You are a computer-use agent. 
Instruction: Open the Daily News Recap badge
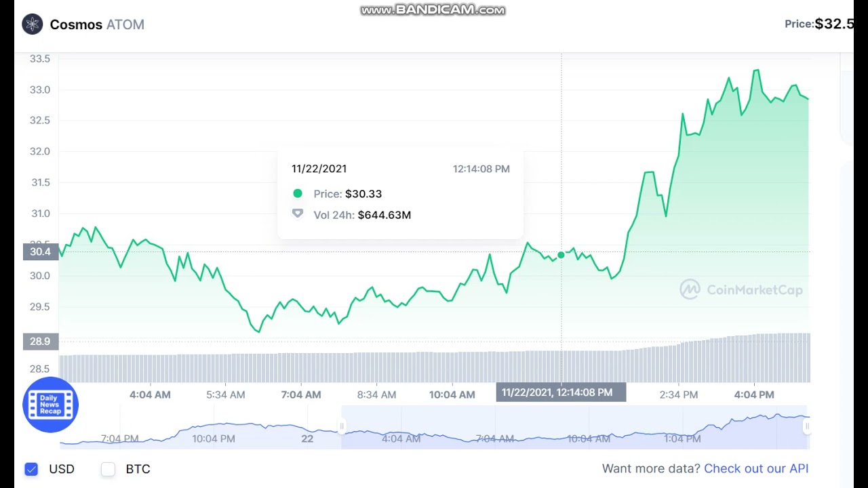pyautogui.click(x=50, y=405)
